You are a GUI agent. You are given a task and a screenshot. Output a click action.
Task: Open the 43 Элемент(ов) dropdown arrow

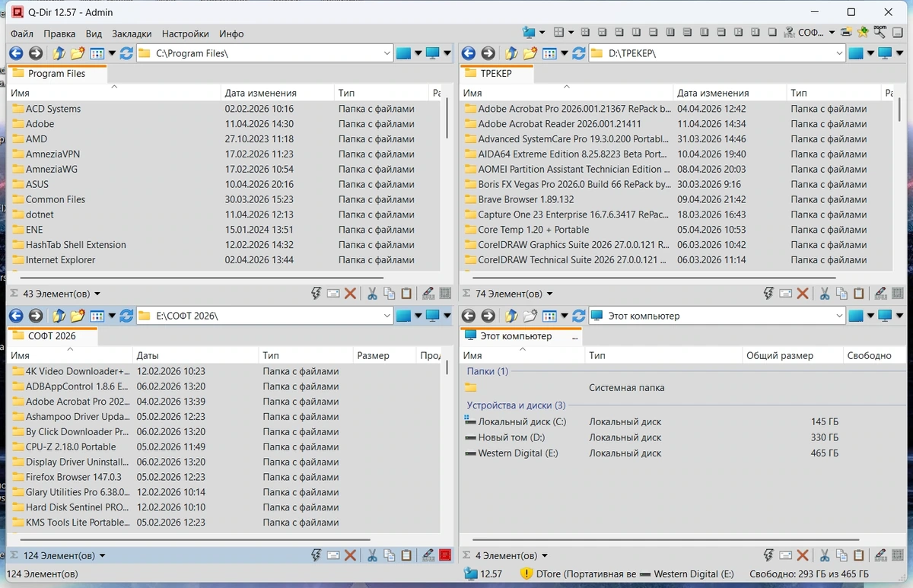pos(97,294)
